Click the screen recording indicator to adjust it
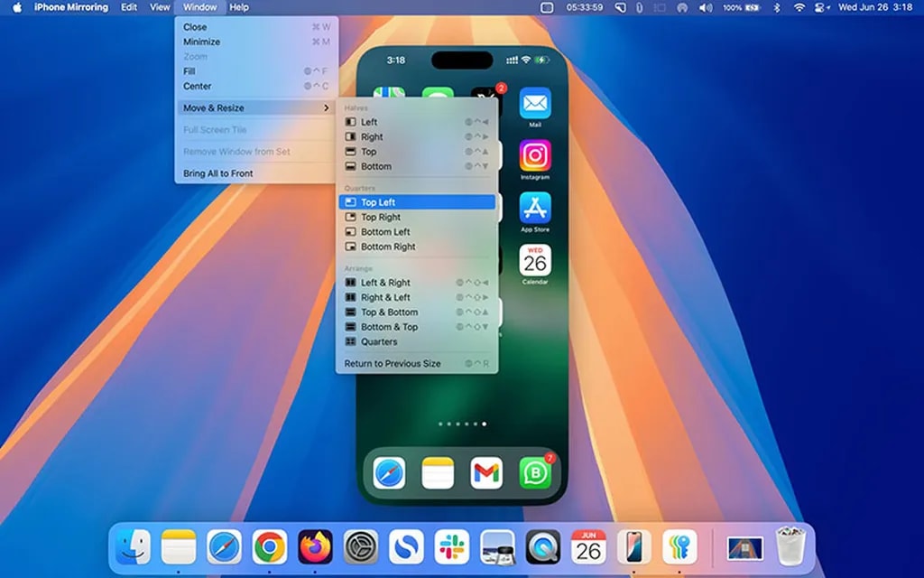The image size is (924, 578). (x=546, y=8)
